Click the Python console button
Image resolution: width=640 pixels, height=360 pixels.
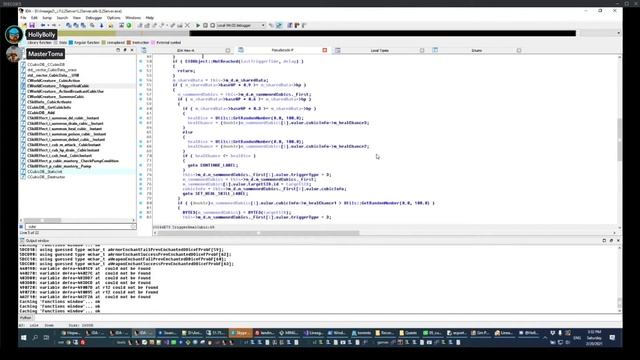point(26,318)
